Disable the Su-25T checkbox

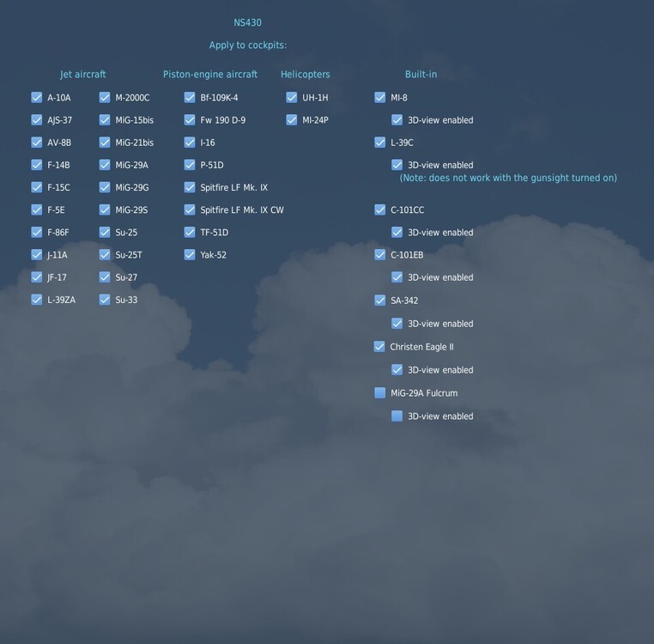pyautogui.click(x=105, y=255)
